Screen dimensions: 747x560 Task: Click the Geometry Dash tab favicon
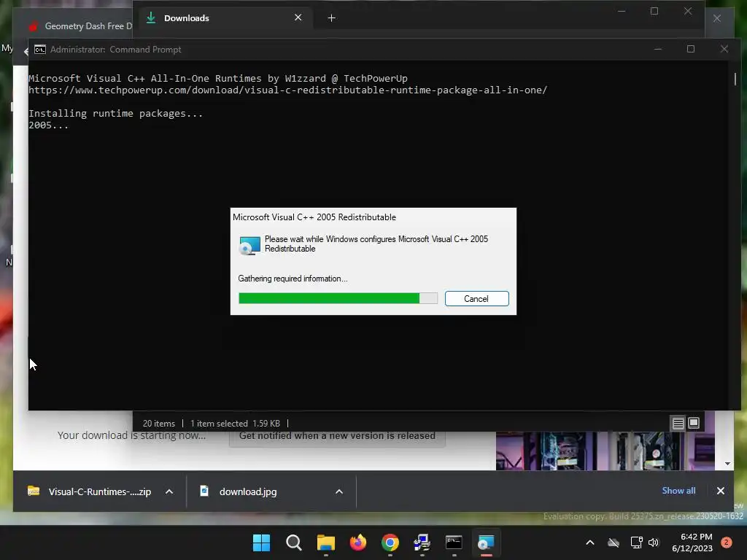click(x=33, y=26)
